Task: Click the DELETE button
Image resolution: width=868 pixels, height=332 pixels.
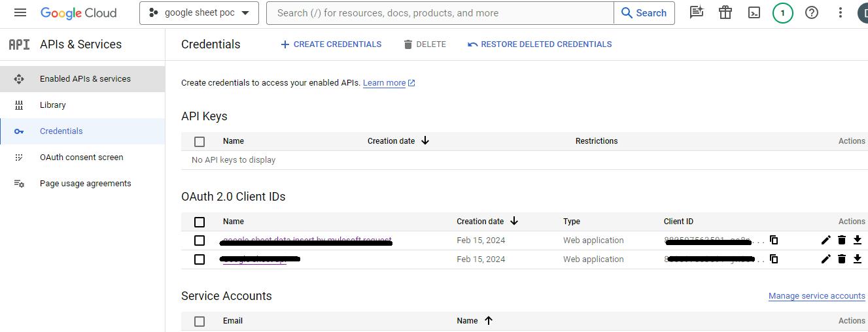Action: coord(425,44)
